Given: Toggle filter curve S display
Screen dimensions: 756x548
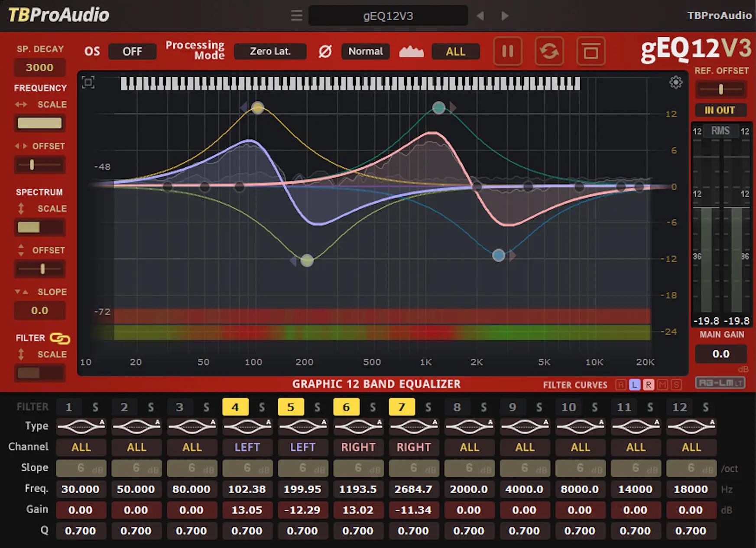Looking at the screenshot, I should tap(676, 385).
